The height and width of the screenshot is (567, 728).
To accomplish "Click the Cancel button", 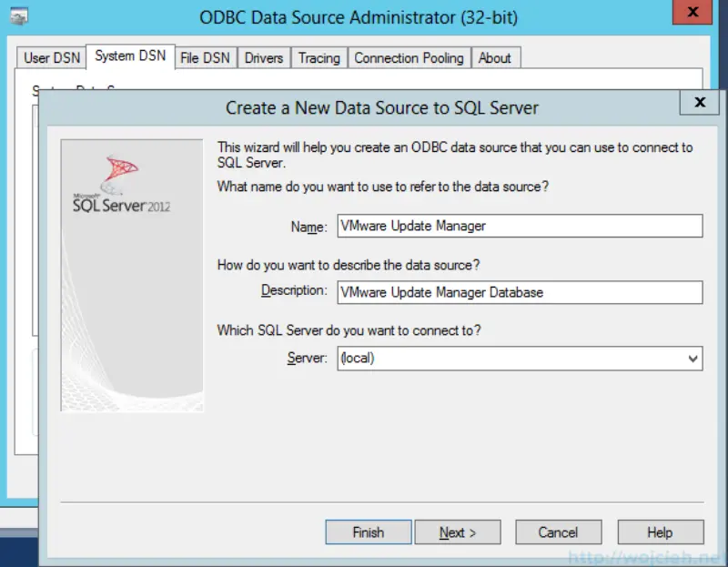I will click(x=558, y=532).
